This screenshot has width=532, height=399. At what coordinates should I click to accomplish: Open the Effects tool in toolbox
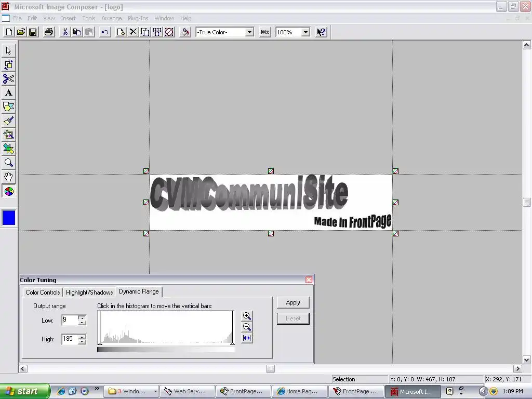tap(8, 135)
